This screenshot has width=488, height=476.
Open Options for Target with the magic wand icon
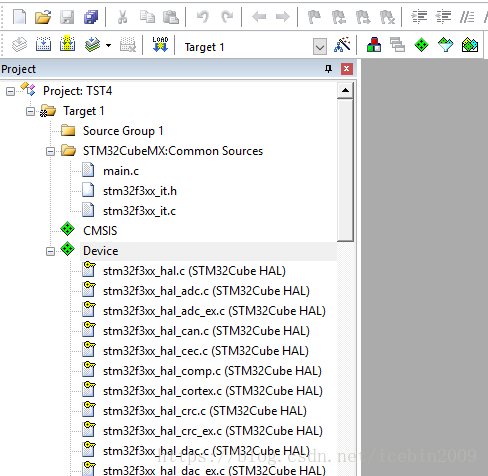coord(342,45)
